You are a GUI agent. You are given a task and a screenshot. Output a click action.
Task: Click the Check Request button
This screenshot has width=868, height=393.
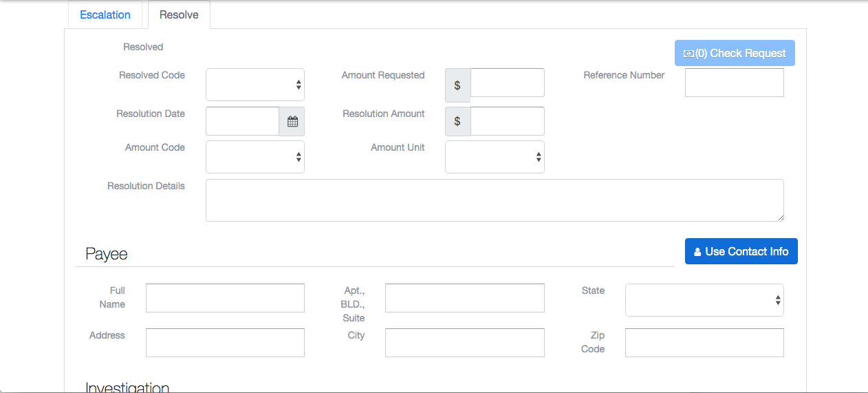click(x=735, y=53)
